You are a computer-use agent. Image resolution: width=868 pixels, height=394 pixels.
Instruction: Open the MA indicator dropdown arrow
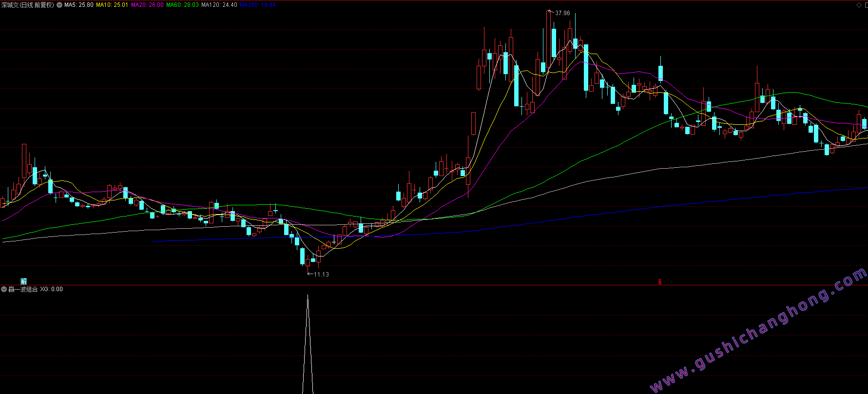pos(59,5)
